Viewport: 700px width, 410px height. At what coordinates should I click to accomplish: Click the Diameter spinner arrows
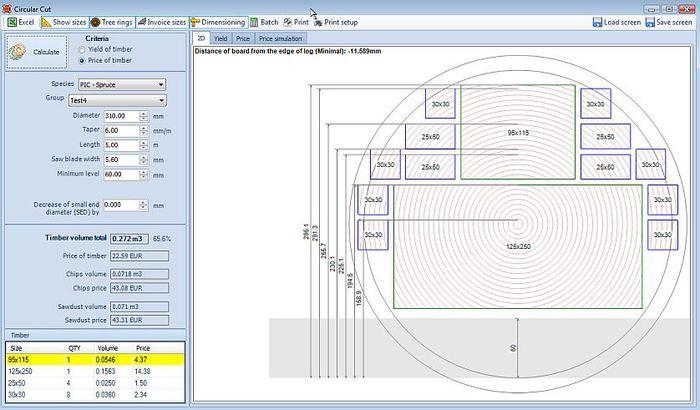pos(143,115)
